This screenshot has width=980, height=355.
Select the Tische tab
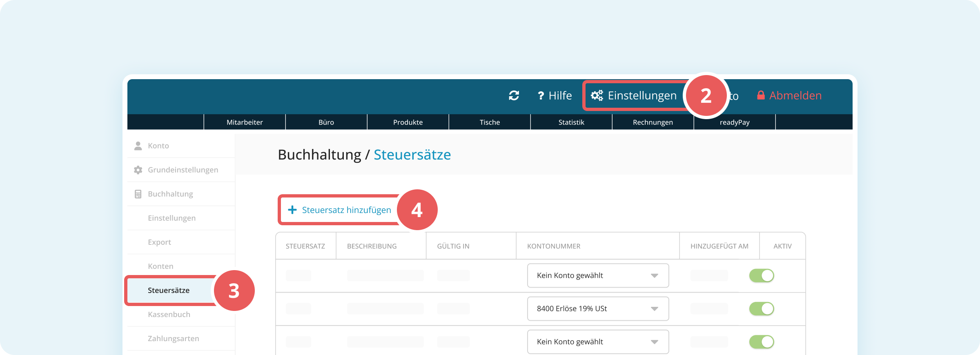[x=490, y=122]
